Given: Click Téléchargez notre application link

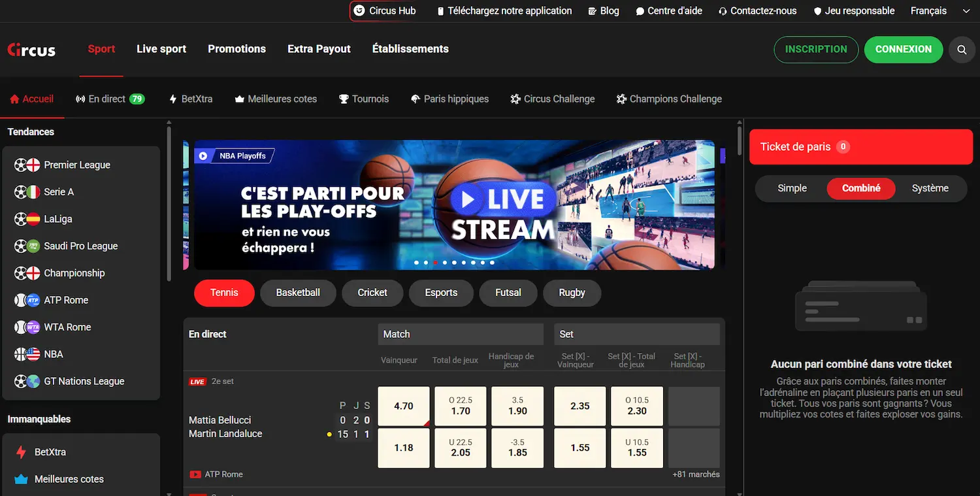Looking at the screenshot, I should tap(504, 10).
